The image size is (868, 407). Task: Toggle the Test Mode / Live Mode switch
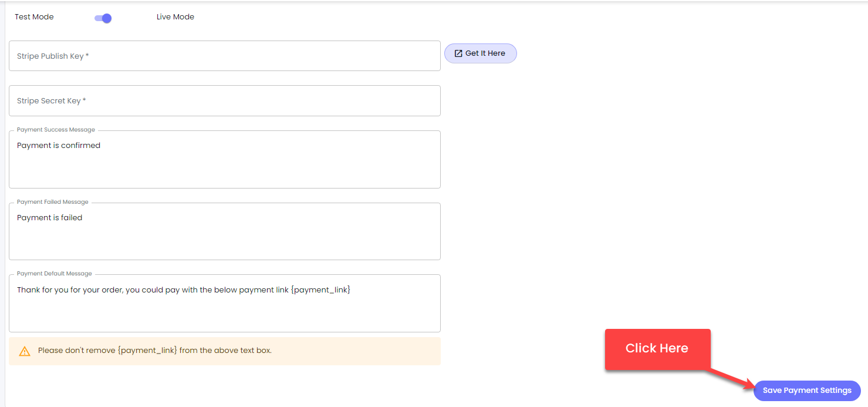[103, 18]
